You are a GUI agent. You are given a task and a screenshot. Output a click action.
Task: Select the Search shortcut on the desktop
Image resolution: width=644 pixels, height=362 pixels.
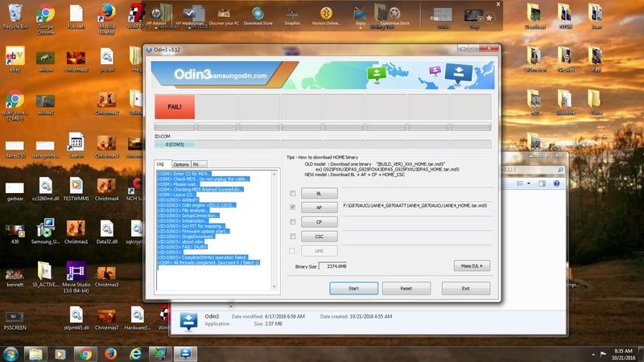pos(76,146)
